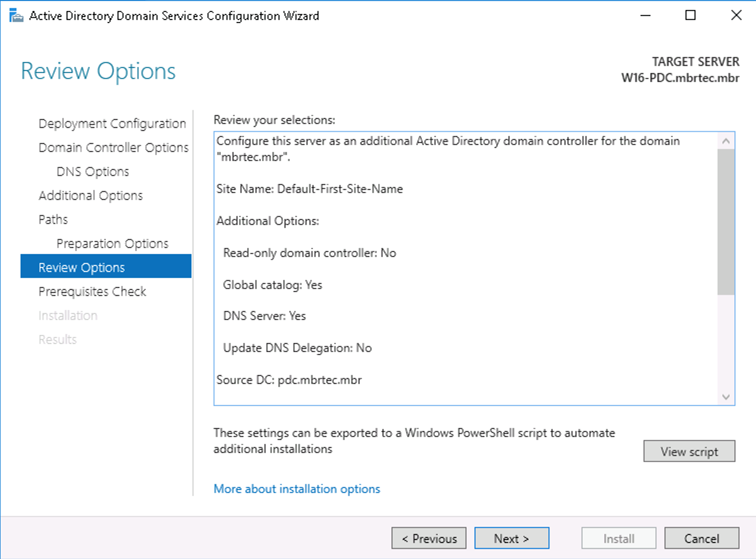This screenshot has height=559, width=756.
Task: Click scroll up arrow in selections box
Action: pos(726,141)
